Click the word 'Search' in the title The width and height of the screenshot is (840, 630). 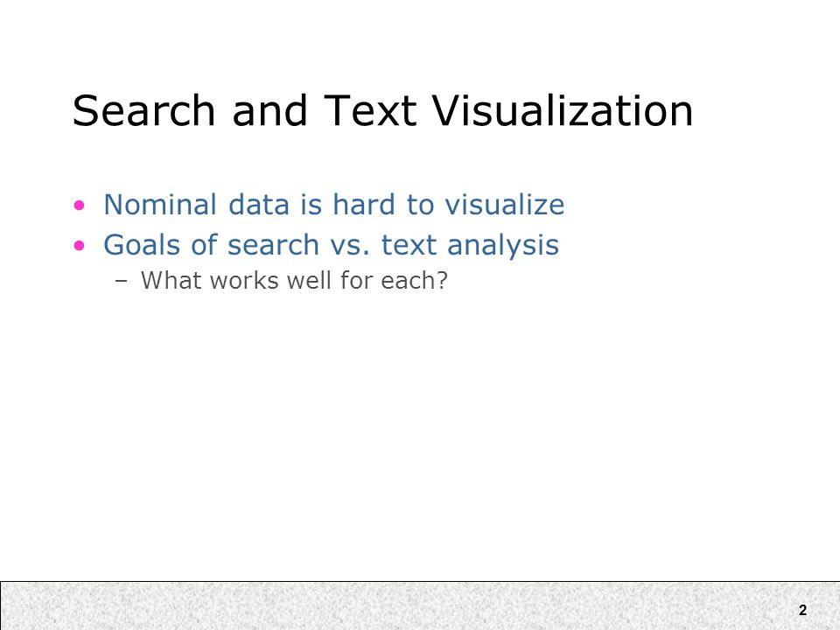pos(143,110)
